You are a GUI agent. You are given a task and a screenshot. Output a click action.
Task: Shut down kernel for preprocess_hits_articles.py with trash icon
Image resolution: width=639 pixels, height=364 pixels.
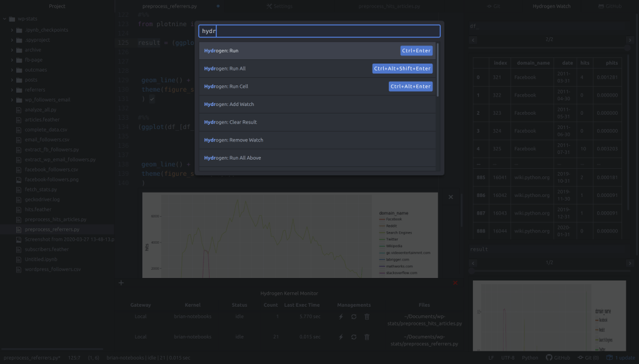point(367,317)
